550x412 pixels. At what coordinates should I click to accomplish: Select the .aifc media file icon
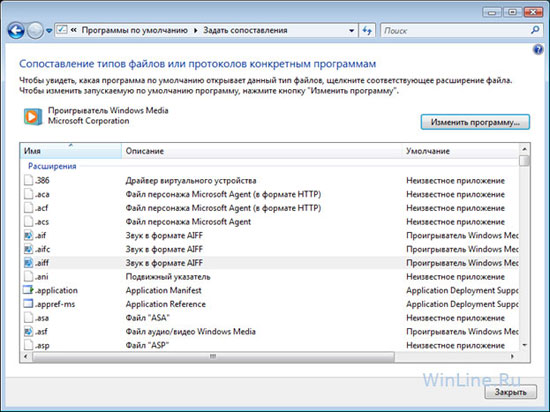pos(28,249)
